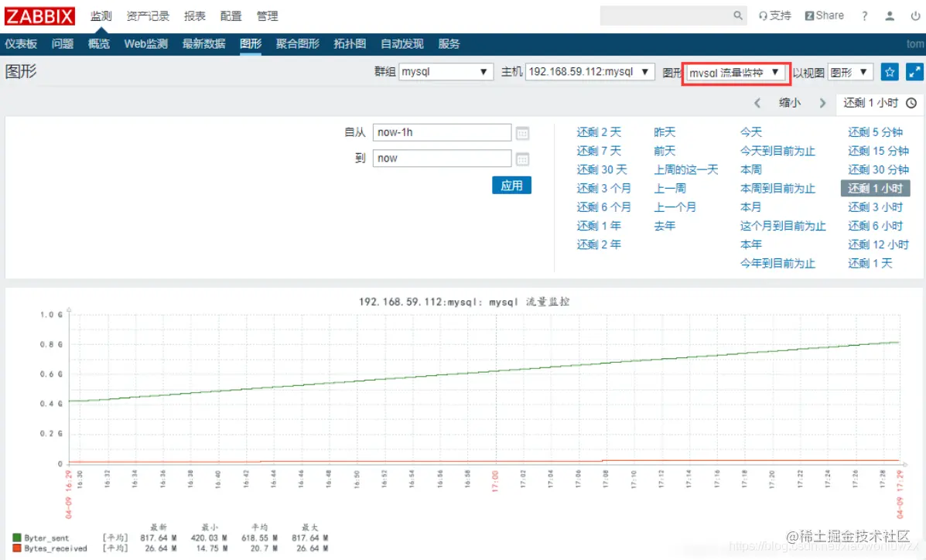This screenshot has width=926, height=560.
Task: Click the search magnifier icon
Action: click(x=737, y=16)
